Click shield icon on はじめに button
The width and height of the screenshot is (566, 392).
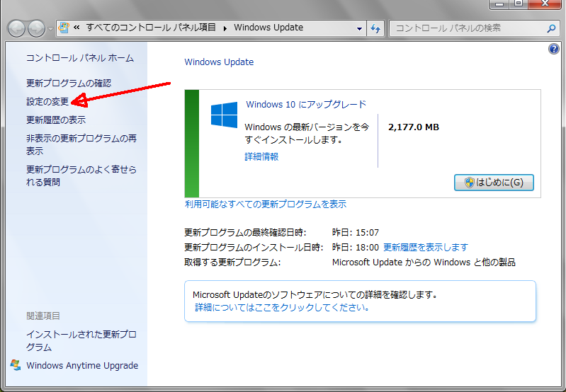click(x=469, y=183)
